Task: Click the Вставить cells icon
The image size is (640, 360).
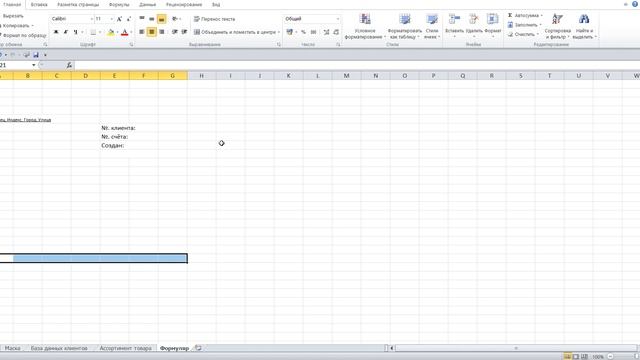Action: click(454, 19)
